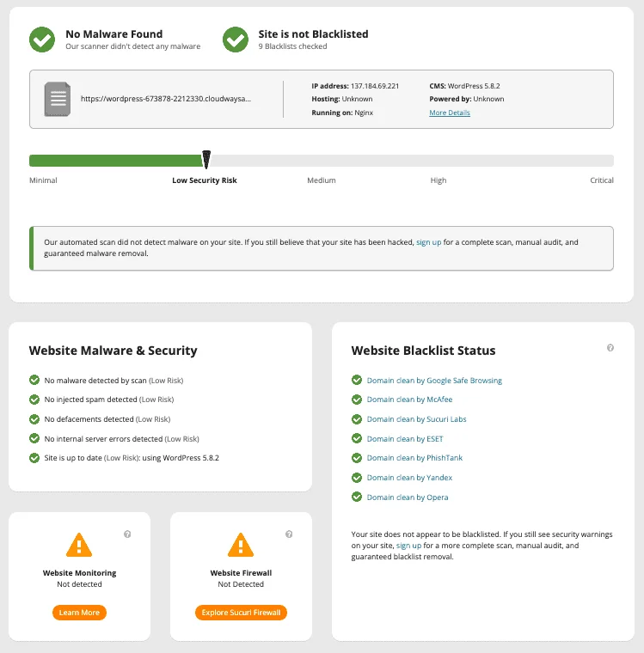The image size is (644, 653).
Task: Click check icon beside No defacements detected
Action: pyautogui.click(x=34, y=419)
